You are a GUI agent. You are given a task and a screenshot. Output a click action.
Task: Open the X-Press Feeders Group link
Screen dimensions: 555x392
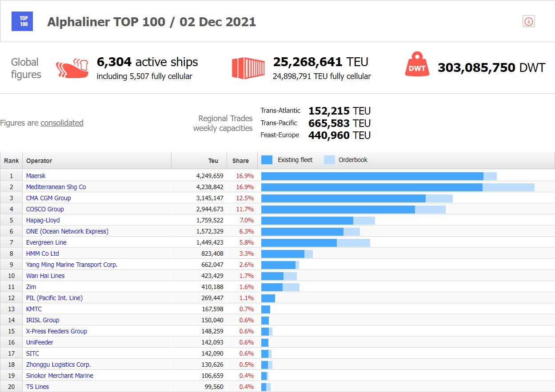tap(56, 331)
